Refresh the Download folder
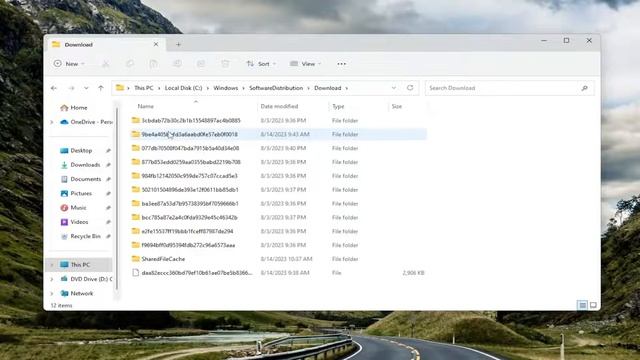Screen dimensions: 640x360 point(410,88)
